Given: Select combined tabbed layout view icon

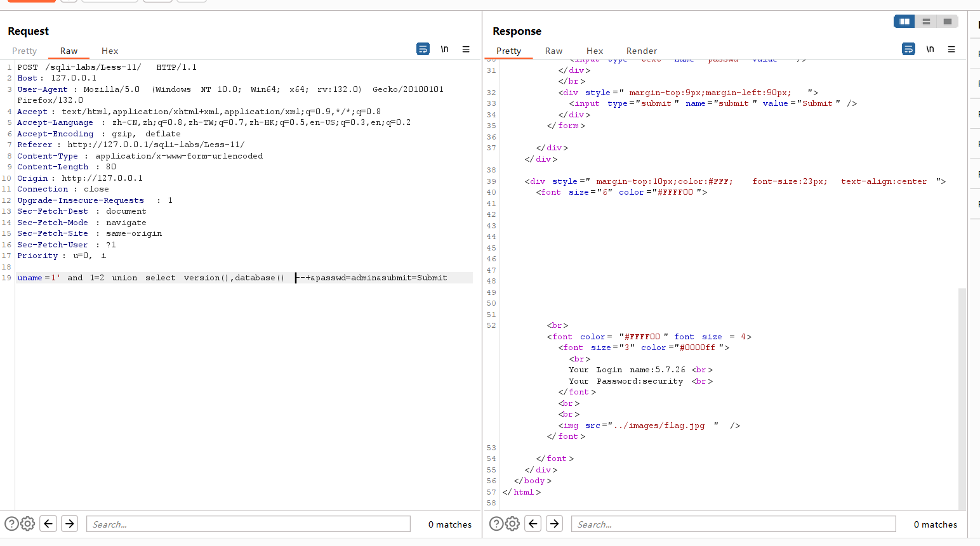Looking at the screenshot, I should 948,22.
